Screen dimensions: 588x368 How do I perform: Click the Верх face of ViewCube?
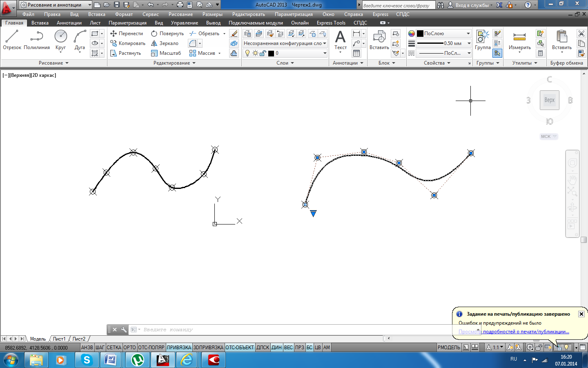tap(549, 100)
